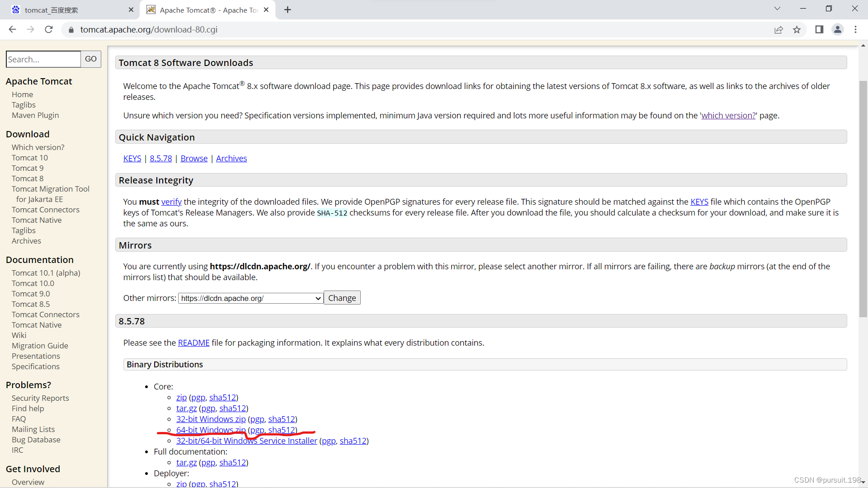The height and width of the screenshot is (488, 868).
Task: Open the Archives quick navigation link
Action: click(231, 159)
